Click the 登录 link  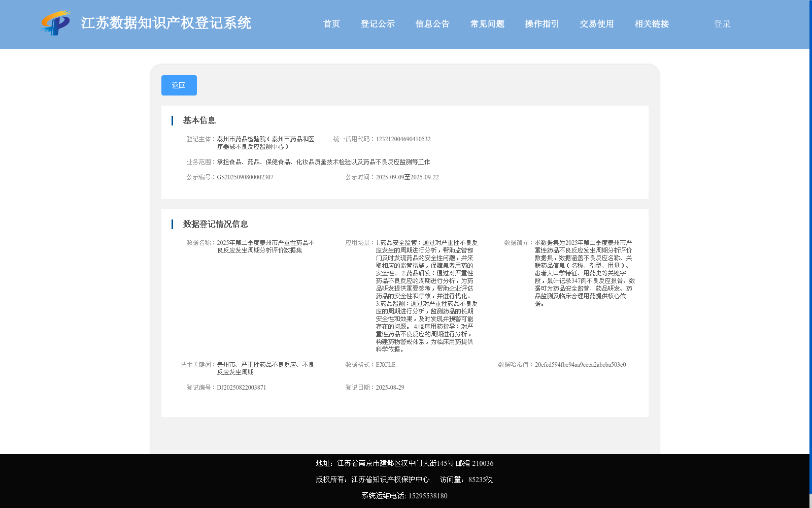point(722,24)
